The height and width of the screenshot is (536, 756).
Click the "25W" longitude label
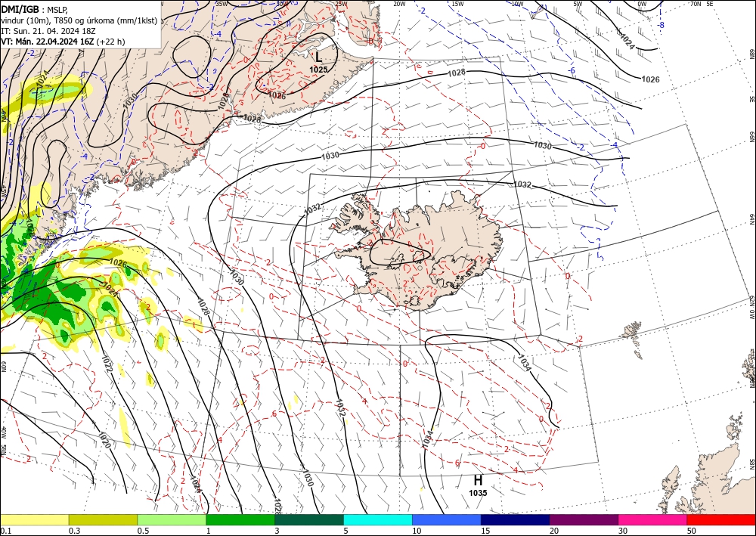(x=341, y=4)
